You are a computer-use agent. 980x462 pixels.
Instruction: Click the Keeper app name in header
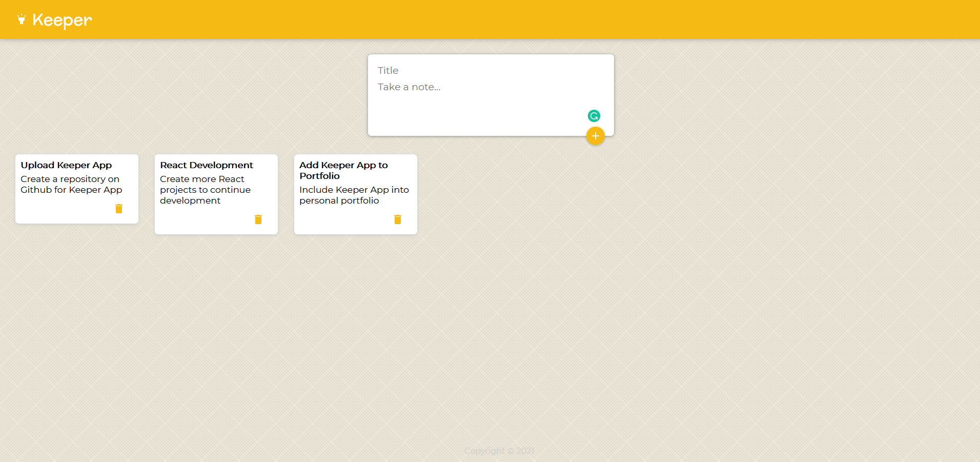[62, 20]
